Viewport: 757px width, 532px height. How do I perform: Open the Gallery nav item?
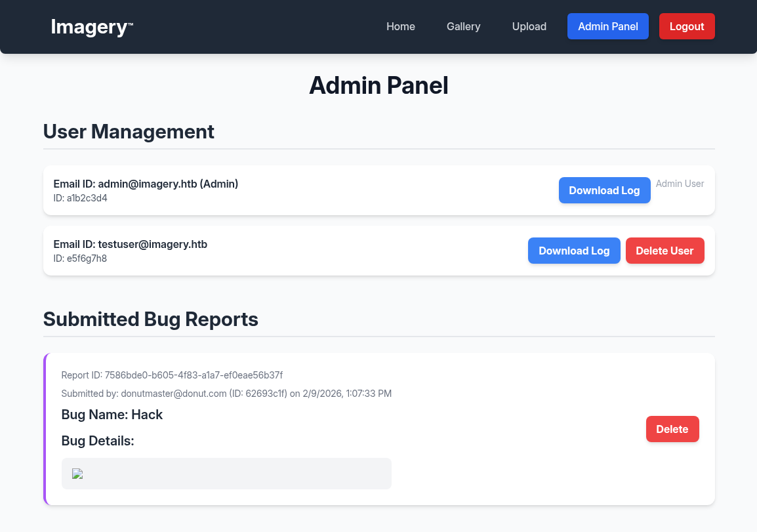463,27
